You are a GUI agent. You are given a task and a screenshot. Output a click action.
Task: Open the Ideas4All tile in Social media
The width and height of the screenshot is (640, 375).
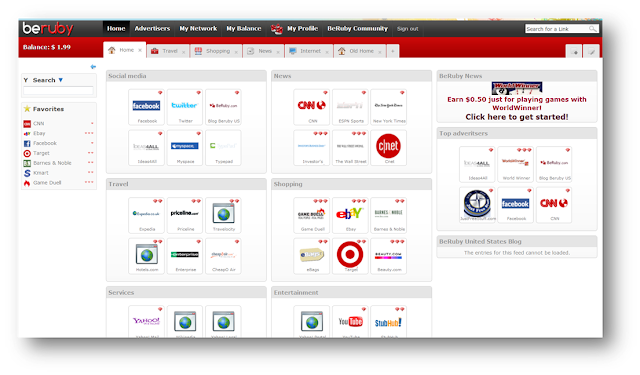tap(147, 148)
